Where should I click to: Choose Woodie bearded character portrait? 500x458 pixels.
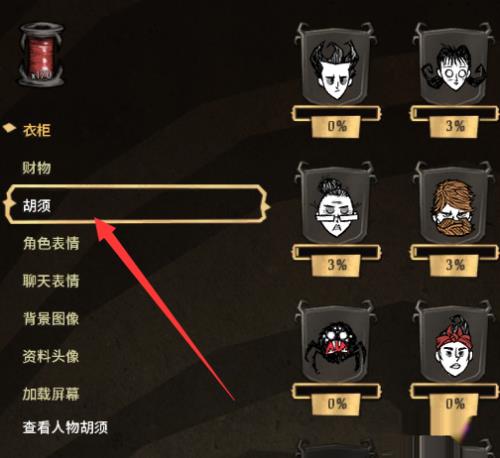[x=454, y=203]
